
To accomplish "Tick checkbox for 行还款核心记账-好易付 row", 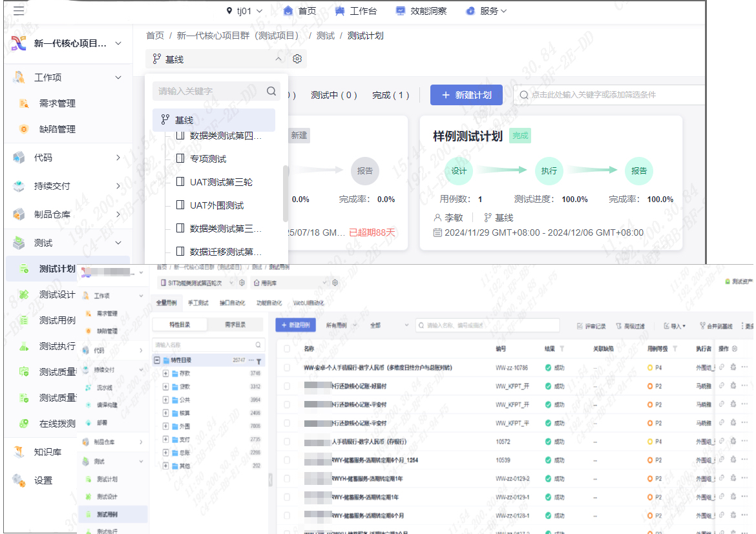I will click(x=287, y=386).
